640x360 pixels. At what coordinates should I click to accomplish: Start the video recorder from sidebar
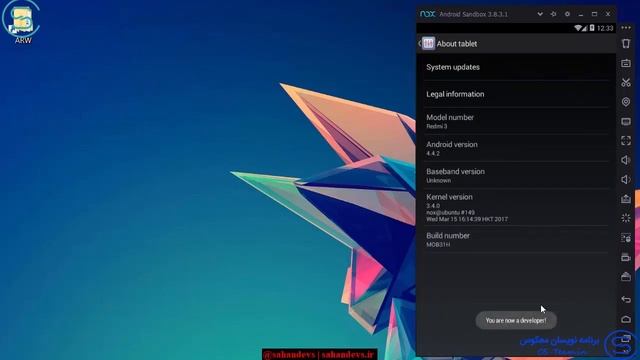click(x=626, y=257)
